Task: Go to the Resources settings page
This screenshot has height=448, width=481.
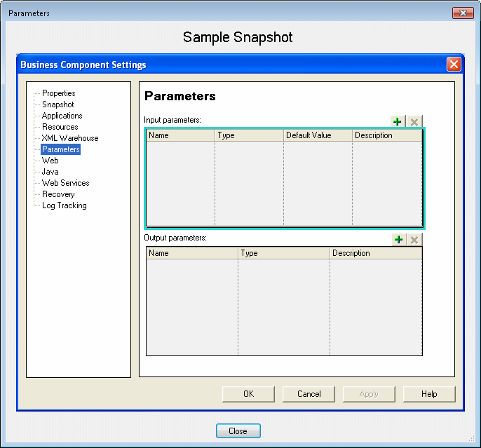Action: [60, 127]
